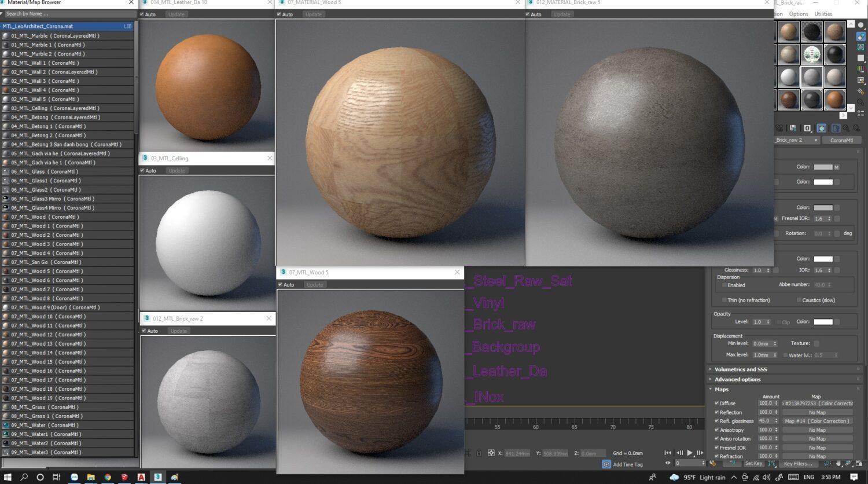This screenshot has width=868, height=484.
Task: Toggle the Backlight icon in Material Editor sidebar
Action: (860, 36)
